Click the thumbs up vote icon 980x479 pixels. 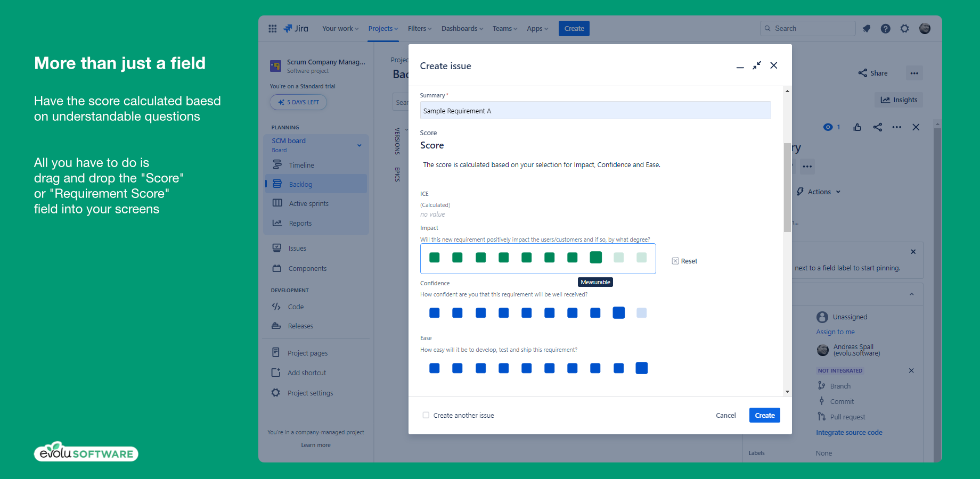(x=857, y=127)
